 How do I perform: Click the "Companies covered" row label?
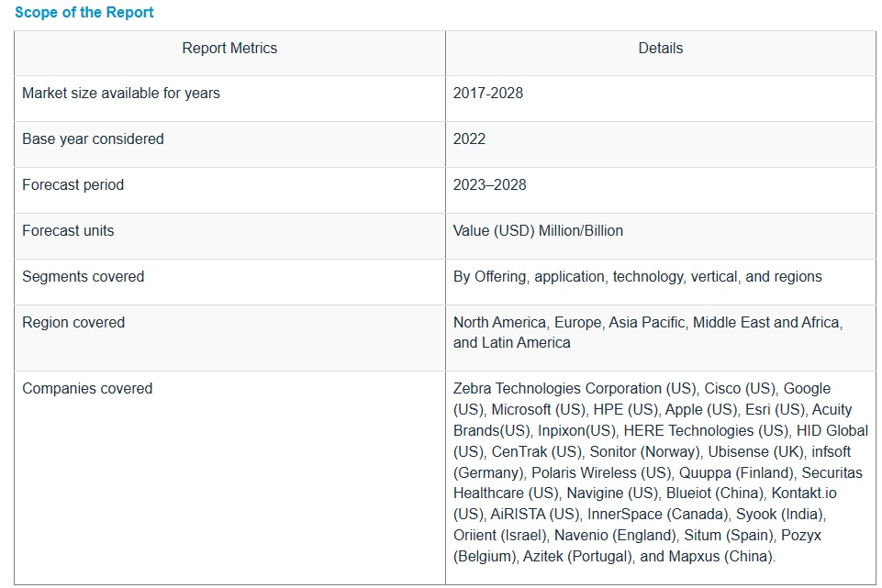click(x=87, y=388)
